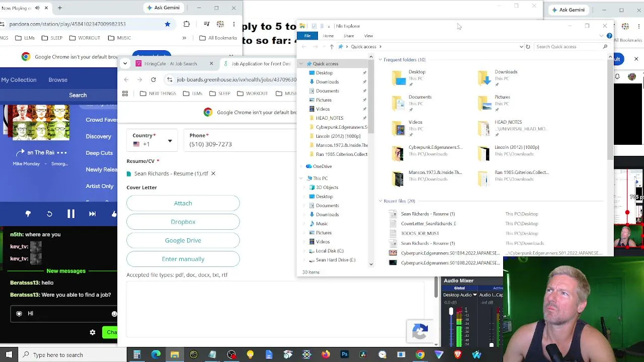Collapse the Quick access tree node
This screenshot has width=644, height=362.
tap(302, 64)
